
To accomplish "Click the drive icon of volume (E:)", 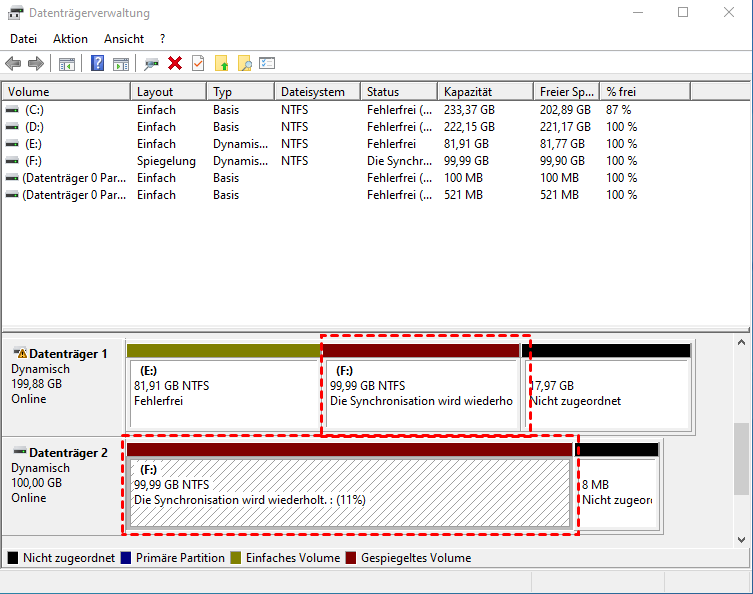I will tap(12, 144).
